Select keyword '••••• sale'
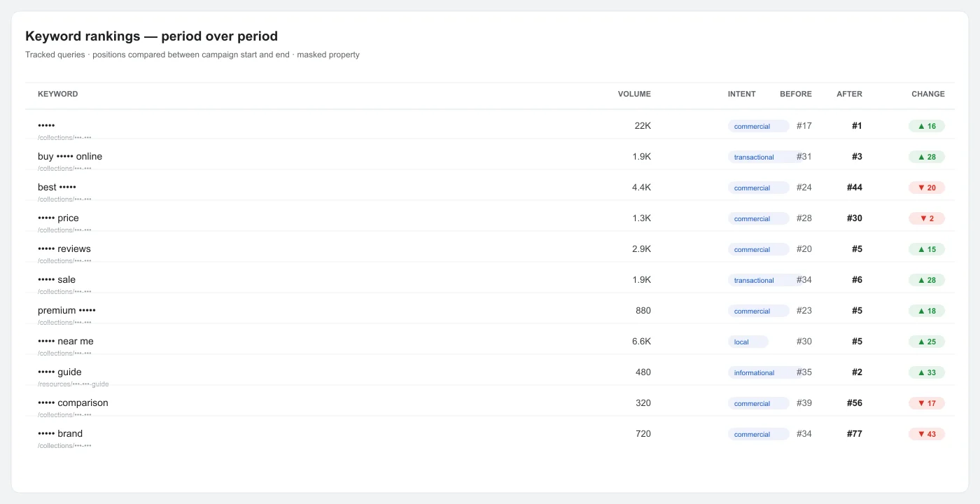The image size is (980, 504). 57,279
